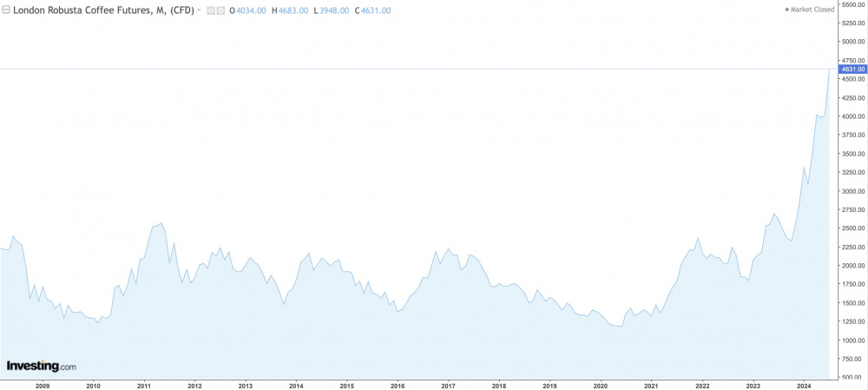Collapse the chart legend with the minus icon

[5, 10]
